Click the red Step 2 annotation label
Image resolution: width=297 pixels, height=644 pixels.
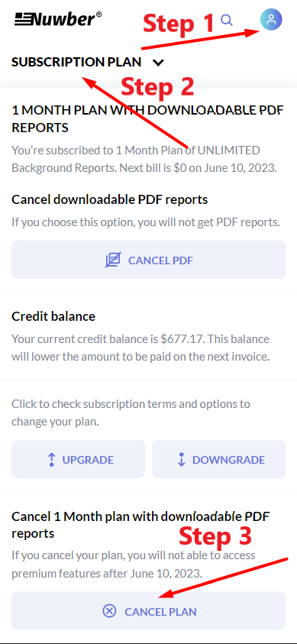point(157,86)
